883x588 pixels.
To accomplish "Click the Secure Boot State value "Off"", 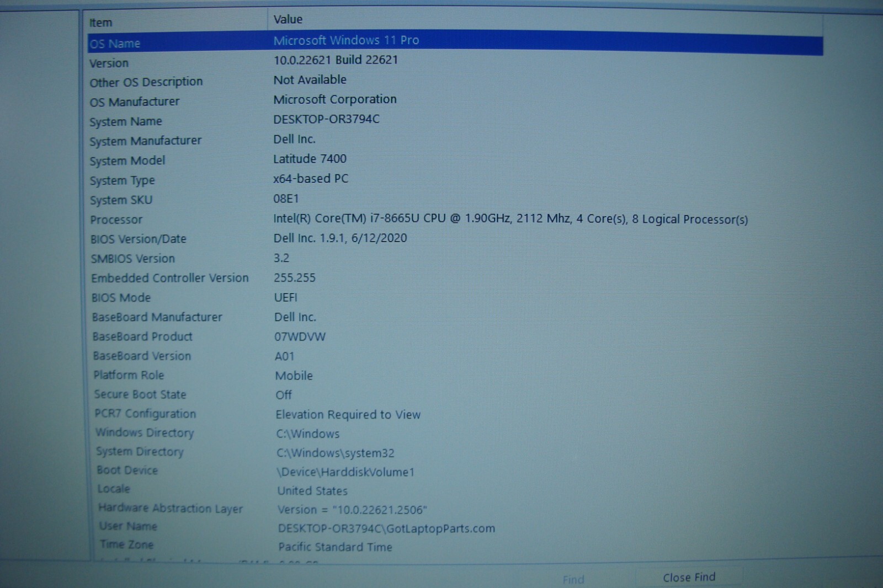I will 284,395.
